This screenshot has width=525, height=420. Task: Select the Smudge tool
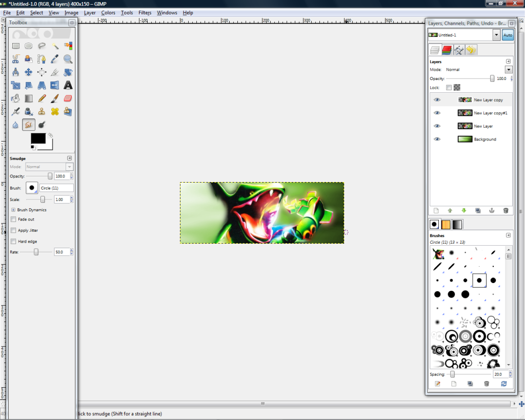click(x=29, y=125)
